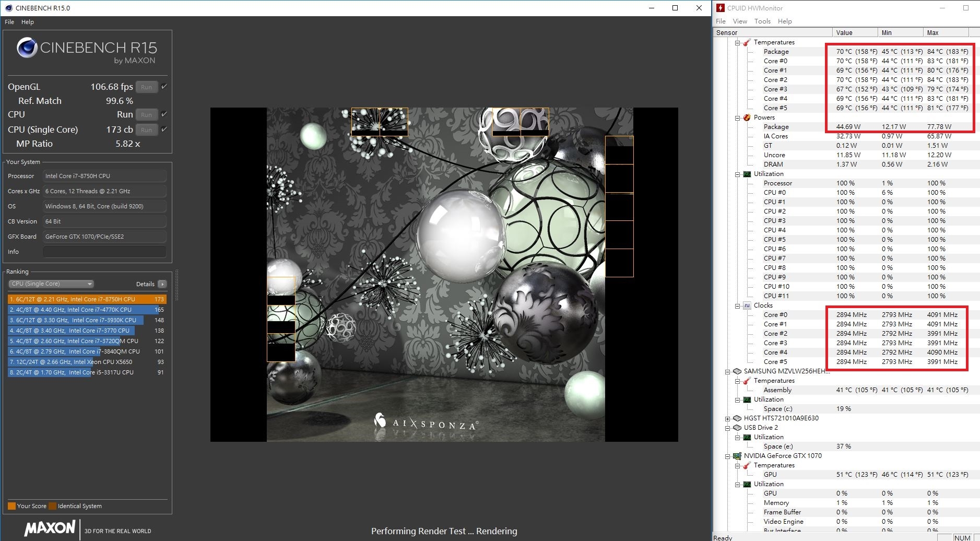This screenshot has height=541, width=980.
Task: Collapse the USB Drive 2 node
Action: 727,428
